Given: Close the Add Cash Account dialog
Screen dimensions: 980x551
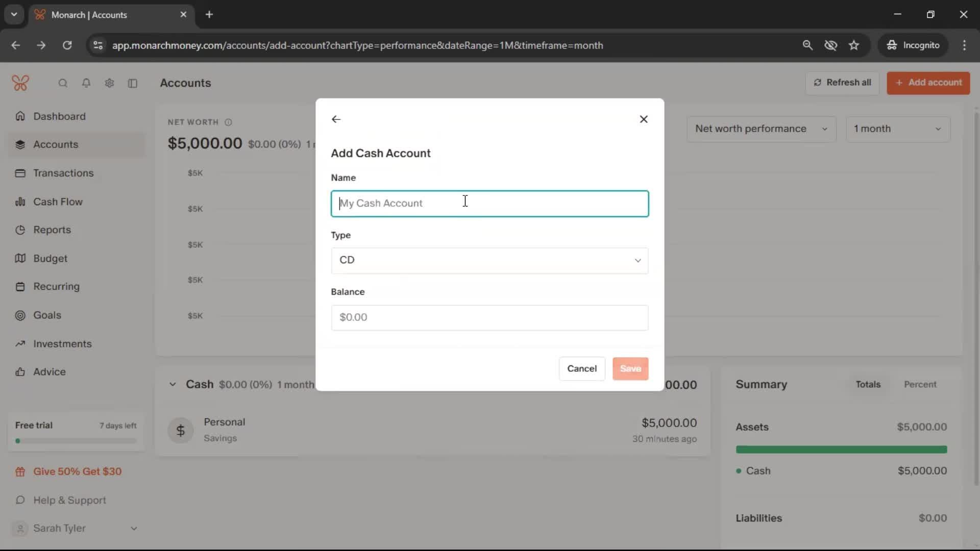Looking at the screenshot, I should 644,119.
